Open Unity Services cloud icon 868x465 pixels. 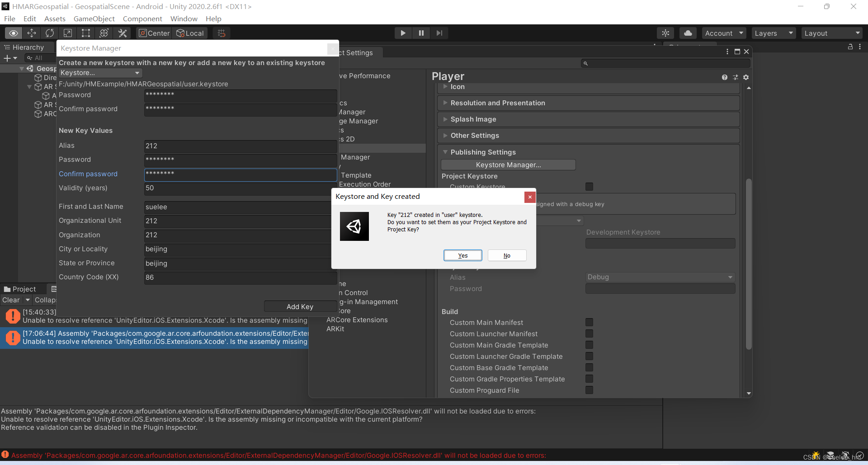pos(688,33)
